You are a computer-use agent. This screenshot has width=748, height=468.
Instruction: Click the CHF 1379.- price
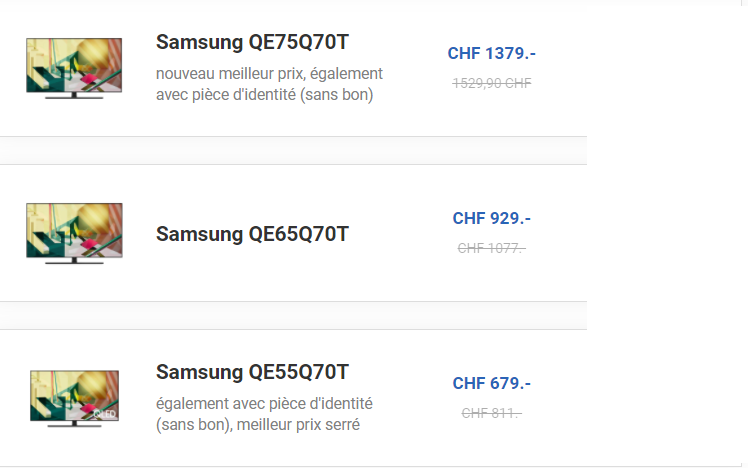491,53
